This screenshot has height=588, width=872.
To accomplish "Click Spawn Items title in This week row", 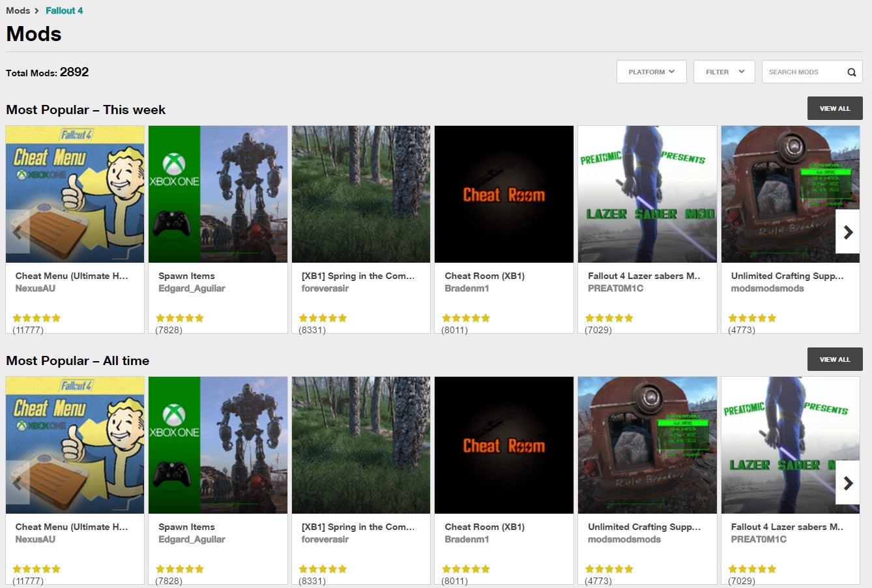I will 186,276.
